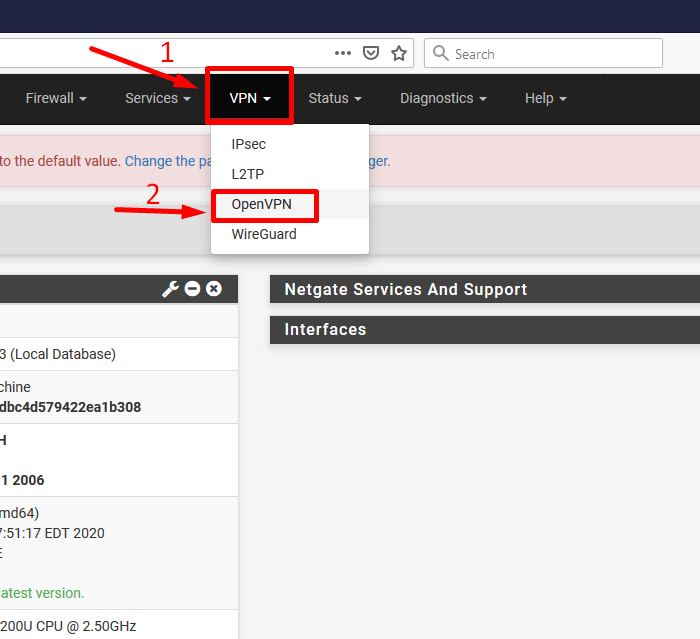
Task: Expand the Diagnostics menu
Action: click(443, 98)
